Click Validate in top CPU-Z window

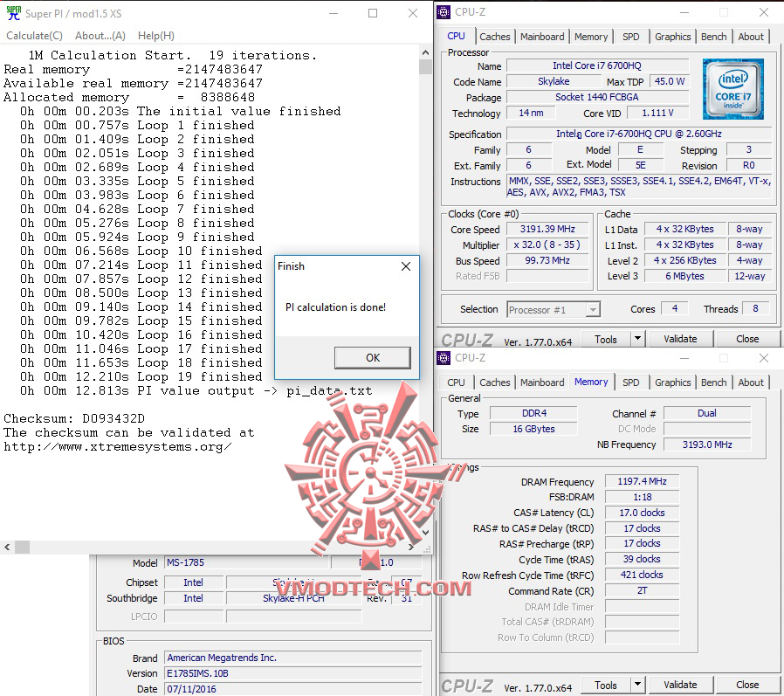click(x=680, y=339)
